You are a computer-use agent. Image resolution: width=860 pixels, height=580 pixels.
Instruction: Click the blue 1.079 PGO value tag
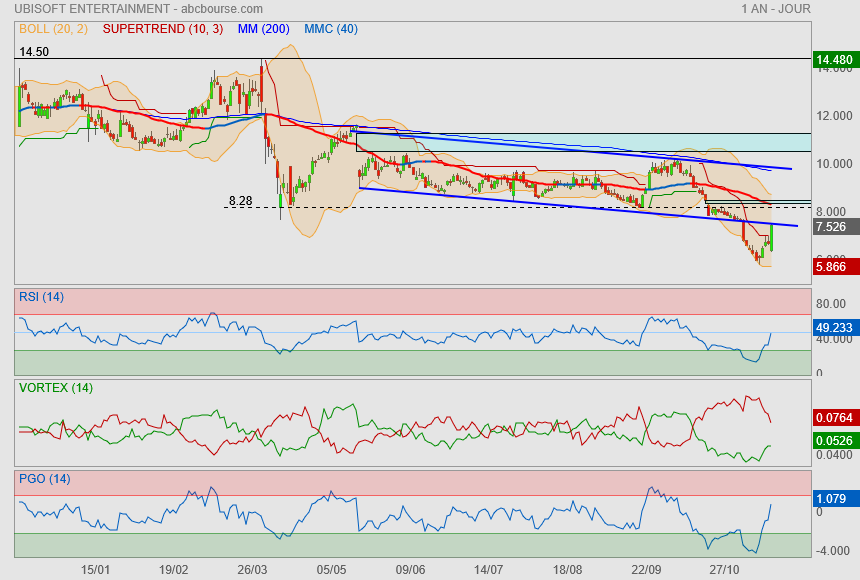[x=835, y=497]
